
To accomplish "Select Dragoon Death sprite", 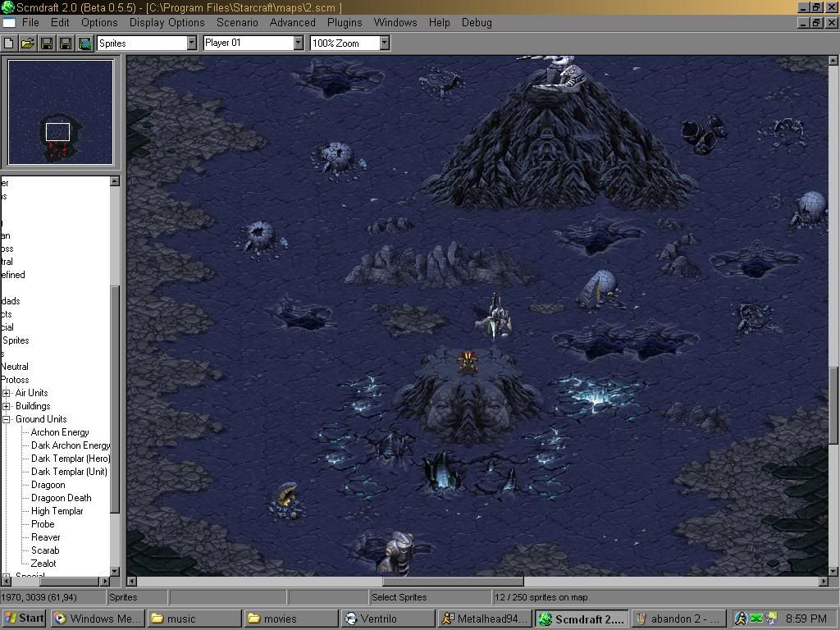I will click(x=61, y=498).
